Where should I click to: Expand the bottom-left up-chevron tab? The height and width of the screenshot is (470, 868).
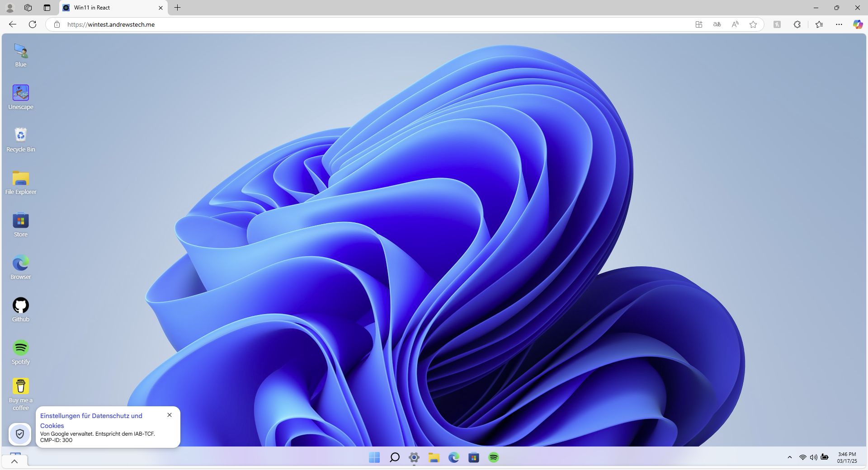pos(14,461)
